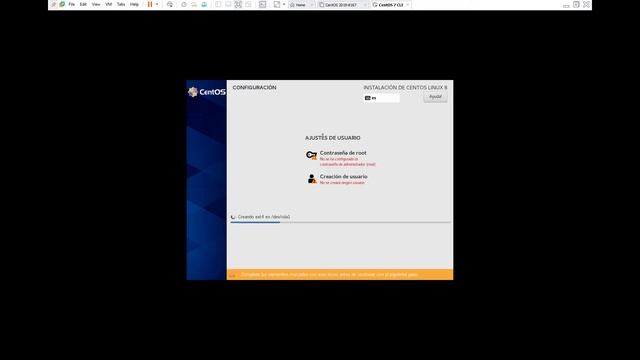Click the orange warning bar at the bottom

point(340,275)
